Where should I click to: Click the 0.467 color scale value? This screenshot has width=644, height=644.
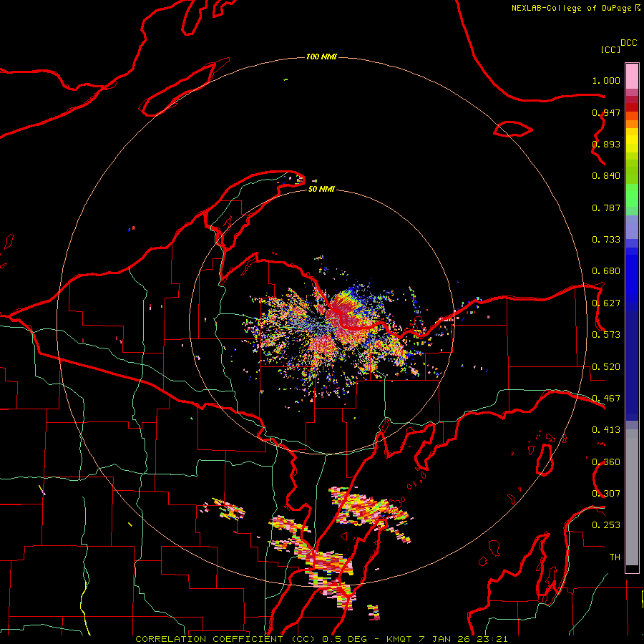606,399
